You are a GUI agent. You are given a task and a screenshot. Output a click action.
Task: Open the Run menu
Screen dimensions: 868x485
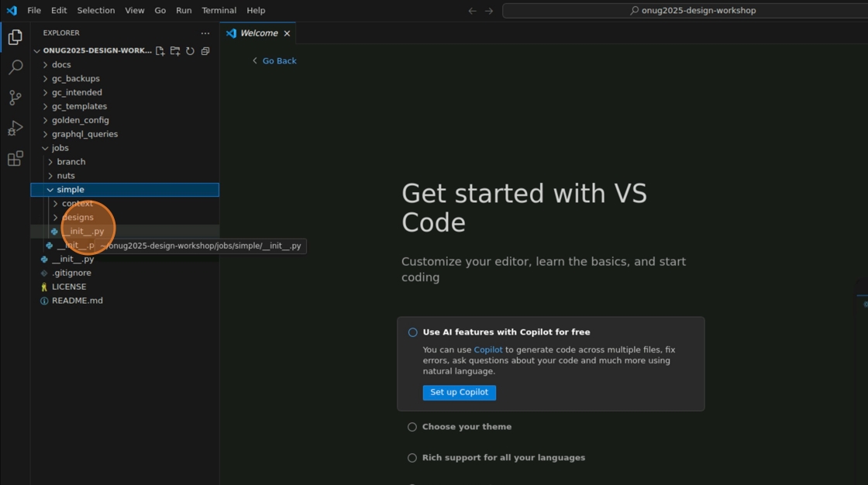pyautogui.click(x=184, y=10)
